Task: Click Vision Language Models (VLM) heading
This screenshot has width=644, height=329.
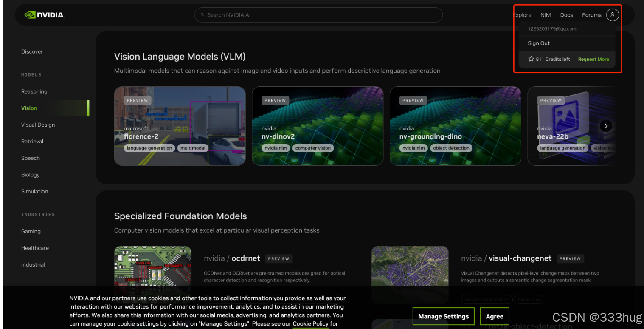Action: [x=180, y=57]
